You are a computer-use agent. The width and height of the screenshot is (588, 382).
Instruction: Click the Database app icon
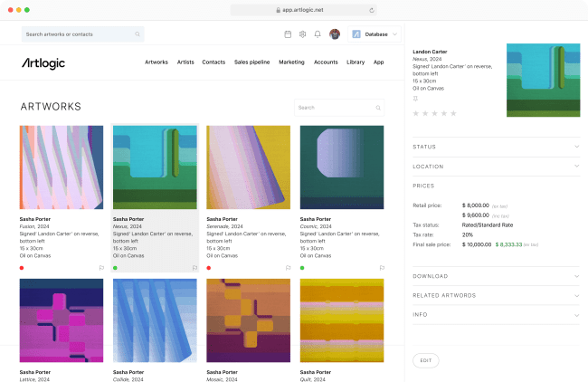pos(356,34)
